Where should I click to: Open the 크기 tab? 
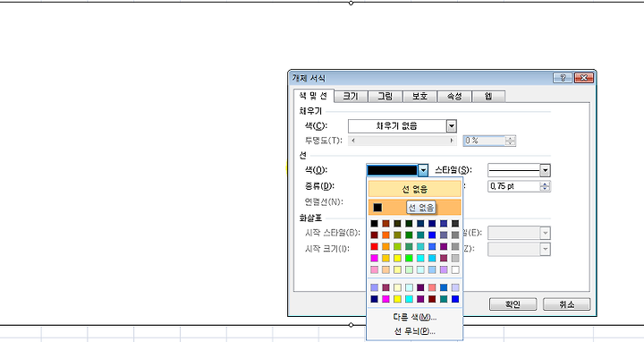coord(351,97)
